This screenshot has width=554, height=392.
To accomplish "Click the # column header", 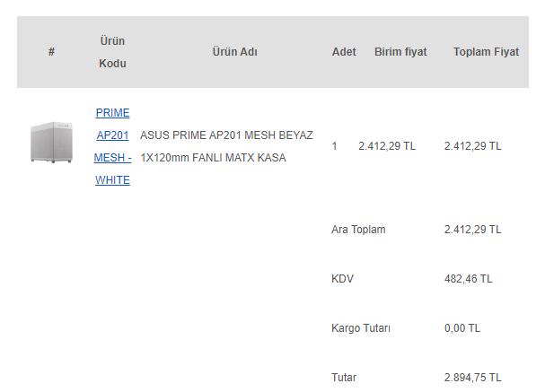I will [51, 52].
